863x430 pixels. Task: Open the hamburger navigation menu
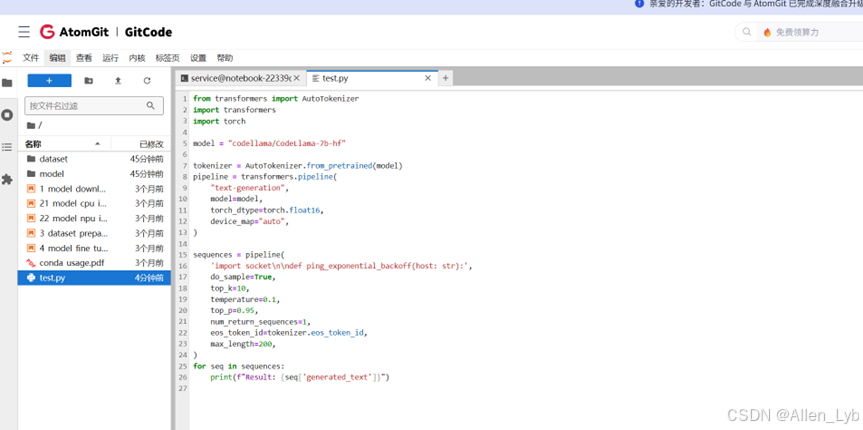pyautogui.click(x=24, y=32)
